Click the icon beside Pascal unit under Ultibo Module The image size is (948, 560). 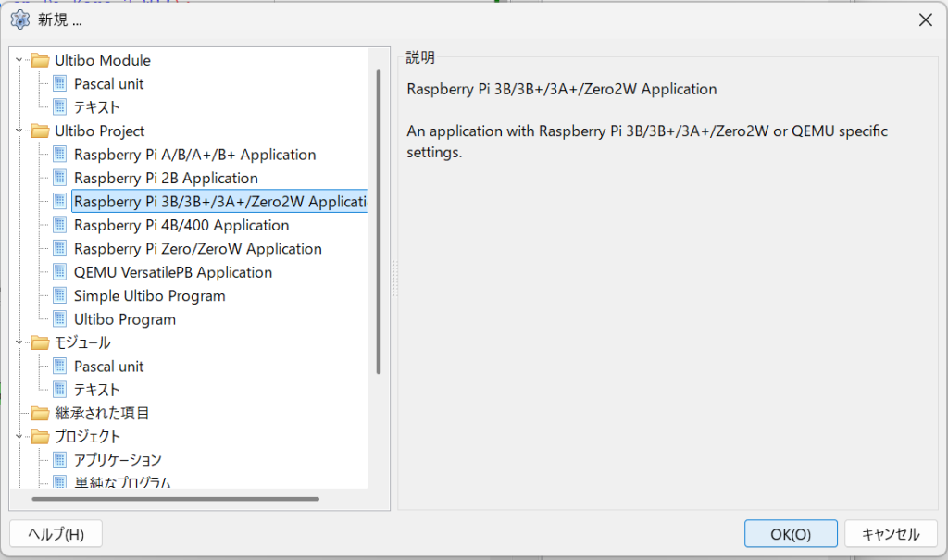pos(60,83)
